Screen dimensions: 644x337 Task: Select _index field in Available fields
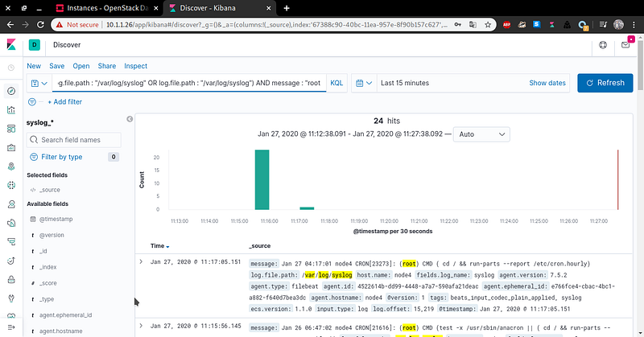[x=48, y=267]
